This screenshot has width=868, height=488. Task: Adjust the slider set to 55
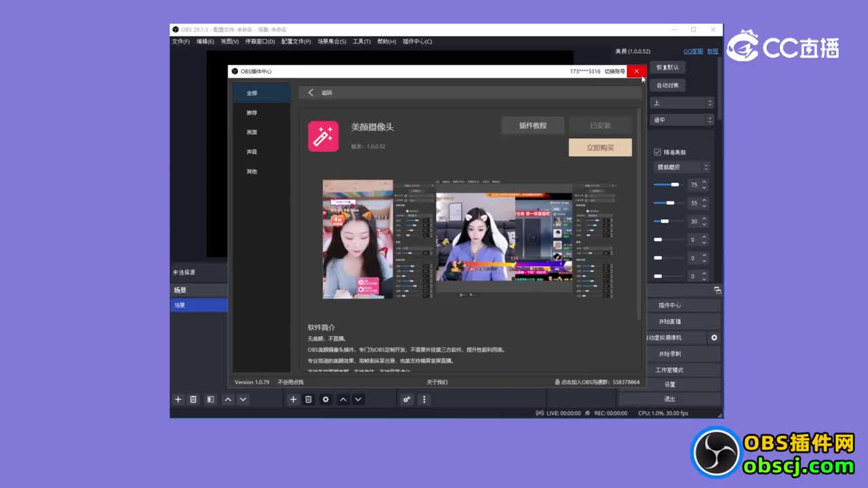point(668,203)
